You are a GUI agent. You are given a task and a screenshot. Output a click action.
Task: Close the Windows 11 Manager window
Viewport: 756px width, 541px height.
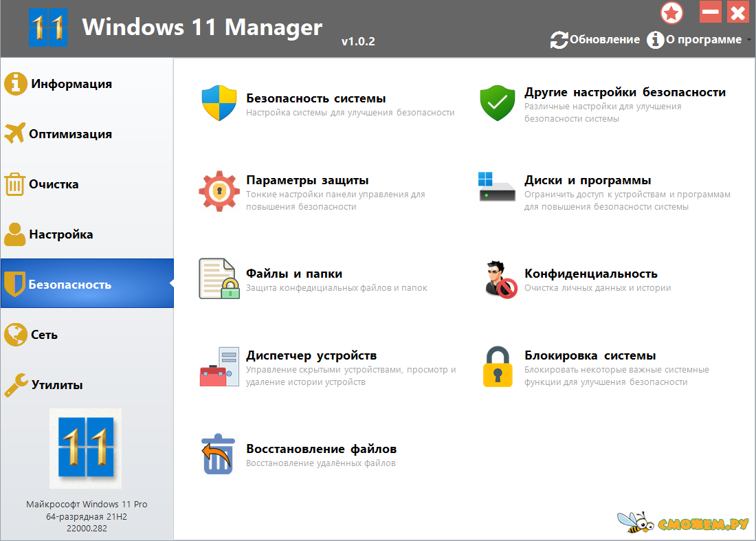click(x=737, y=12)
